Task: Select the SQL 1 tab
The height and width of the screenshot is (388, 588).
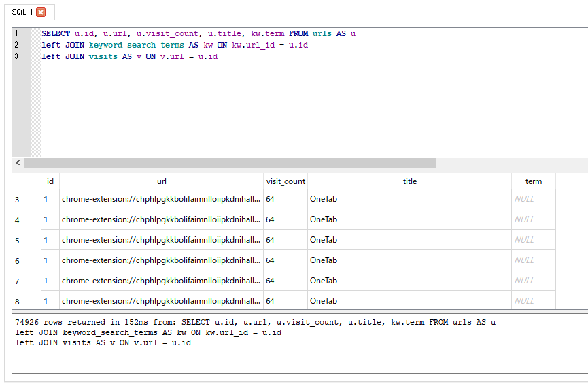Action: [x=22, y=12]
